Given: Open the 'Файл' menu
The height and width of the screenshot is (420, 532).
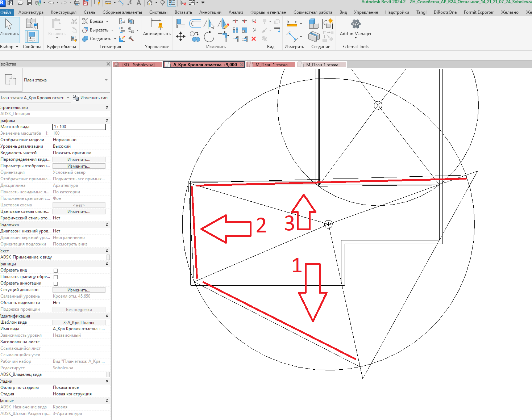Looking at the screenshot, I should [x=6, y=12].
